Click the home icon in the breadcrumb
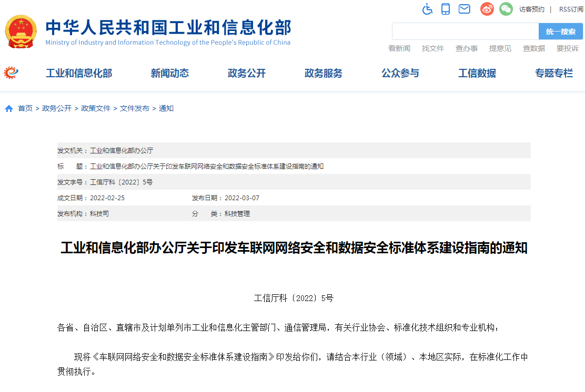Image resolution: width=585 pixels, height=392 pixels. click(x=8, y=108)
